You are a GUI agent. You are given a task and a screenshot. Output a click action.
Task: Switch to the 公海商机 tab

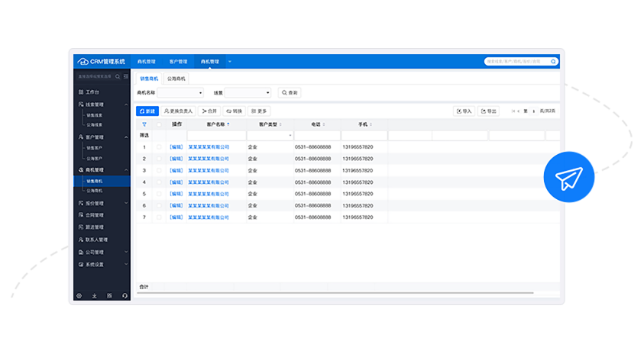click(x=176, y=79)
